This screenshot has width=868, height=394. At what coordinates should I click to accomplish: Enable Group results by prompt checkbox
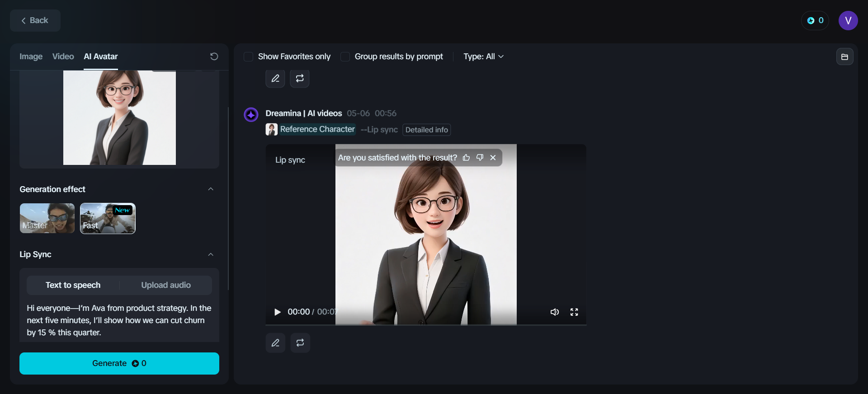point(345,56)
